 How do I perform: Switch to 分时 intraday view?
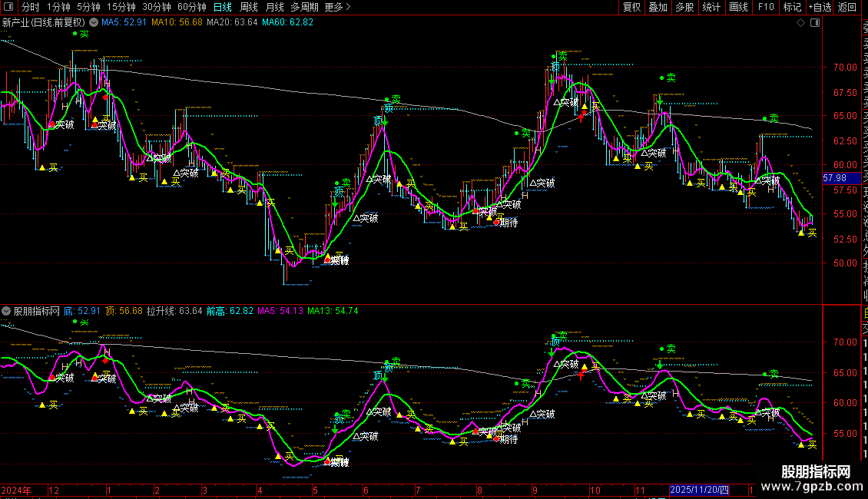pos(31,7)
